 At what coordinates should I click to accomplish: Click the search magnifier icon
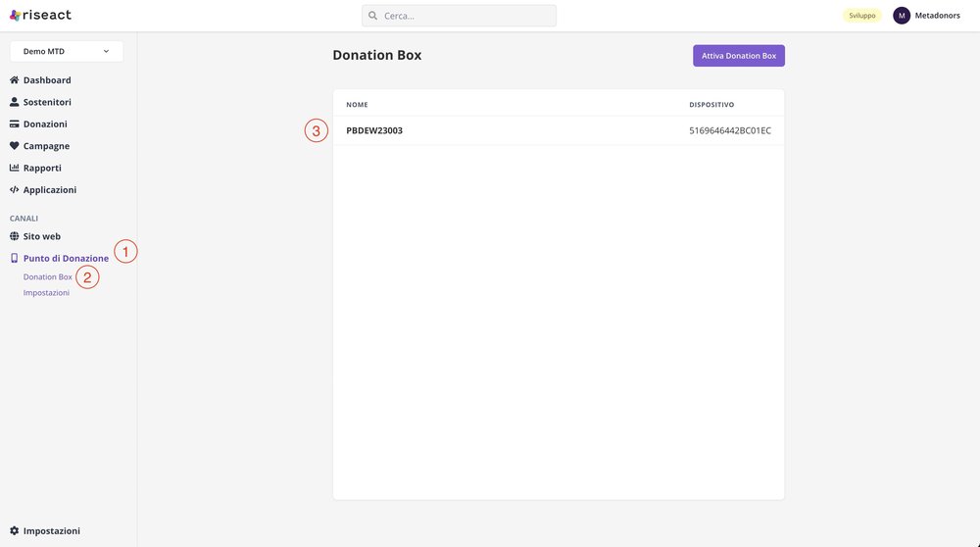pos(373,16)
